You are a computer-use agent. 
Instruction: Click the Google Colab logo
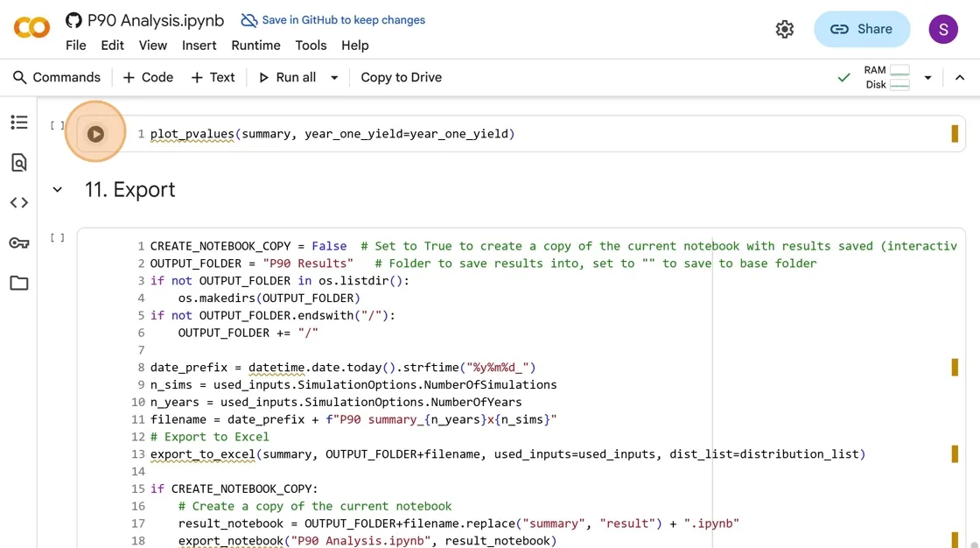[31, 29]
